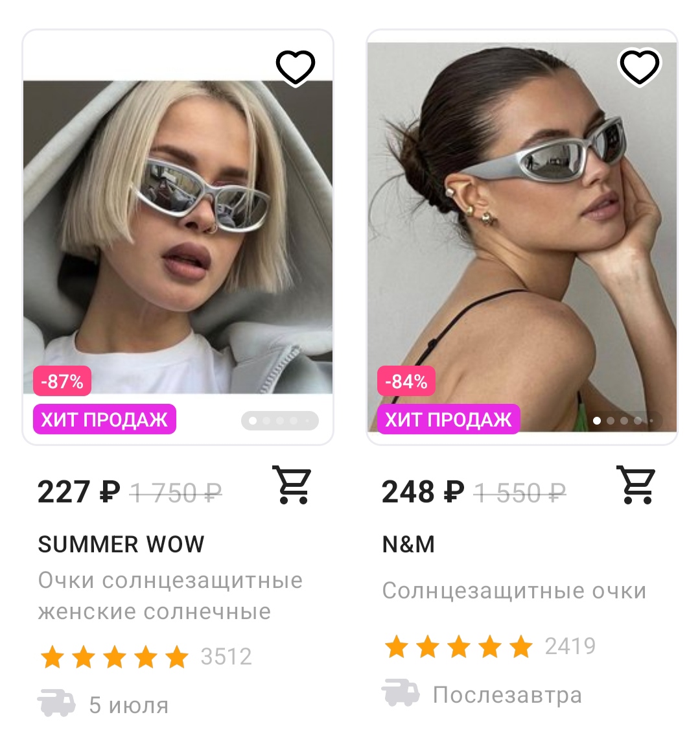Open Очки солнцезащитные женские солнечные title
The height and width of the screenshot is (741, 700).
click(x=170, y=596)
